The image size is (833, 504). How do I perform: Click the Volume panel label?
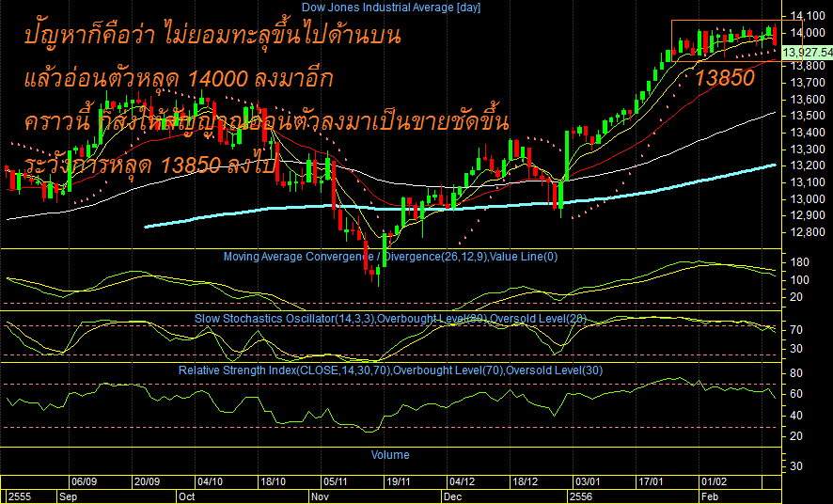pyautogui.click(x=390, y=454)
